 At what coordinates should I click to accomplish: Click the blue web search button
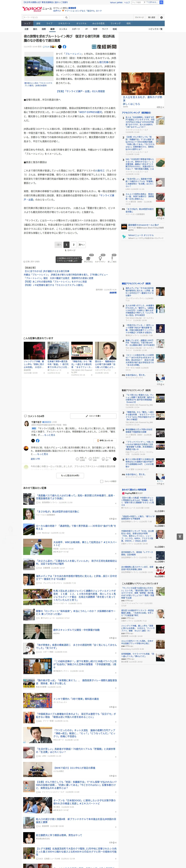pyautogui.click(x=161, y=2)
